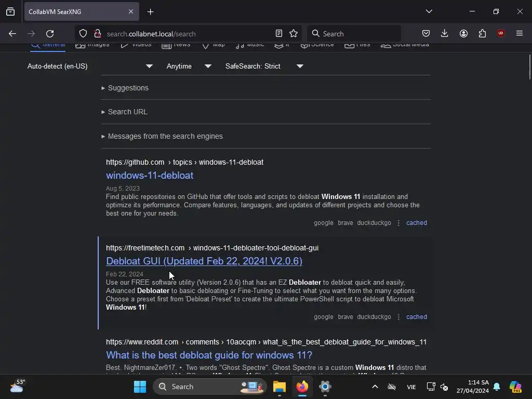Open SafeSearch Strict dropdown

click(264, 66)
